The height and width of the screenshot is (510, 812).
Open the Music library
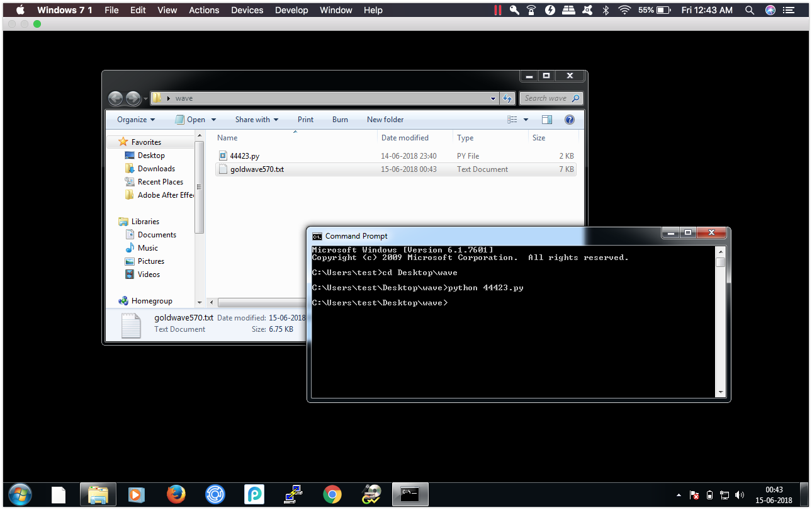pyautogui.click(x=148, y=248)
